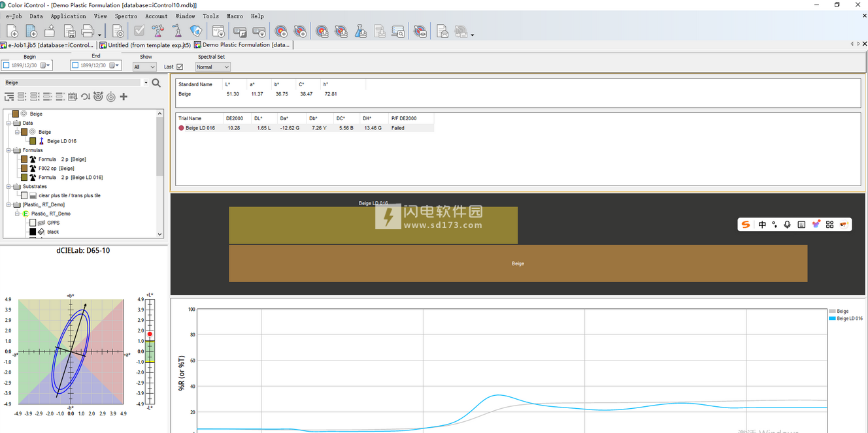Click the printer icon in the toolbar
This screenshot has width=868, height=433.
point(87,31)
